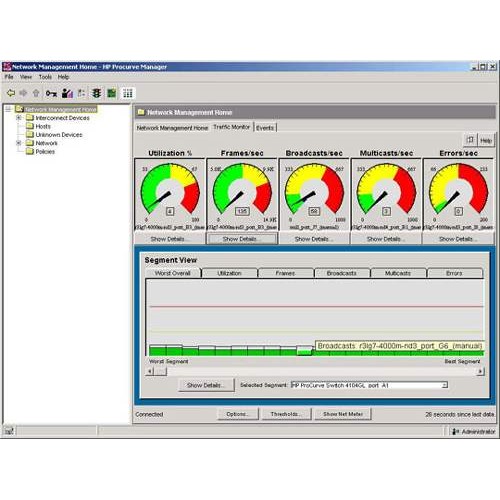Click segment scrollbar right arrow
The image size is (500, 500).
coord(480,371)
